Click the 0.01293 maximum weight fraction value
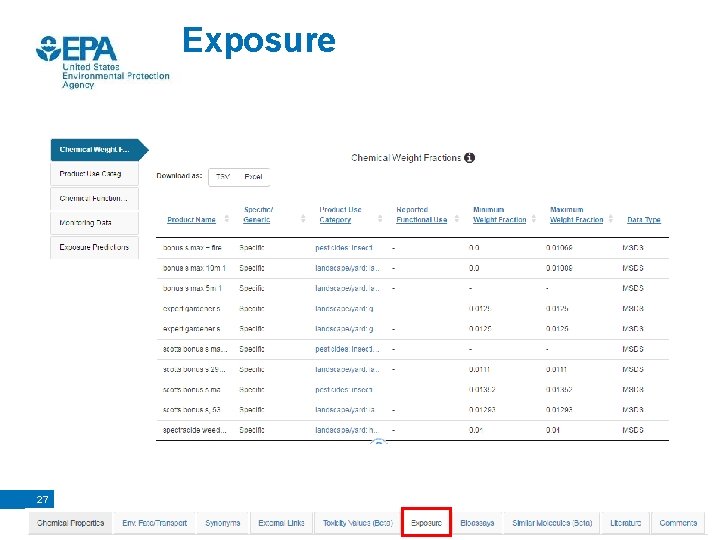The width and height of the screenshot is (720, 540). coord(559,410)
